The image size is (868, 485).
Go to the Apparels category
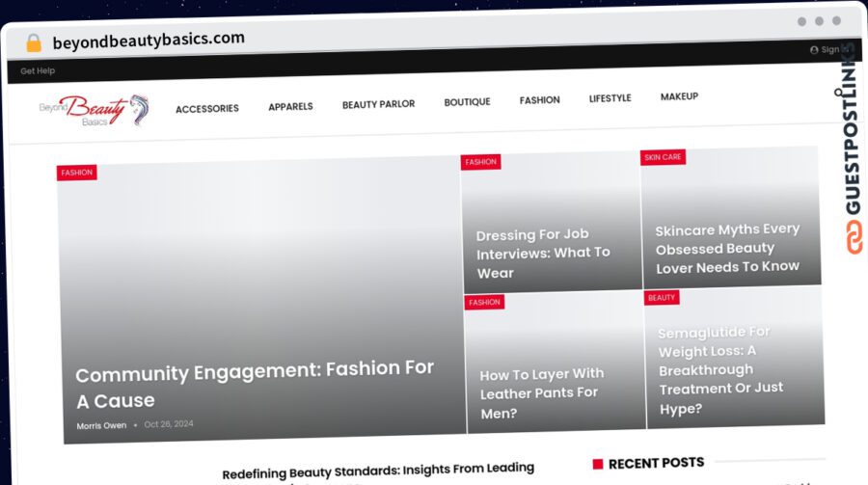coord(290,106)
